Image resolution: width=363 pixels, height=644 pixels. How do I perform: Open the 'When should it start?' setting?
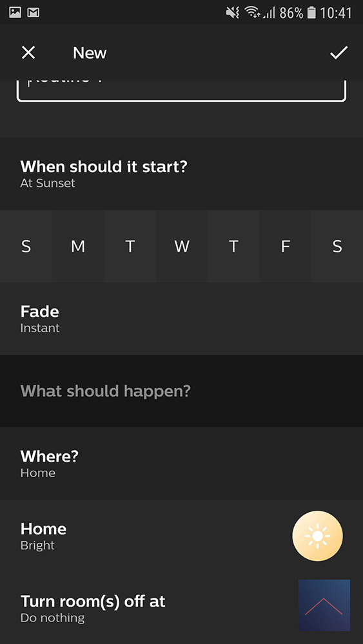[x=181, y=174]
